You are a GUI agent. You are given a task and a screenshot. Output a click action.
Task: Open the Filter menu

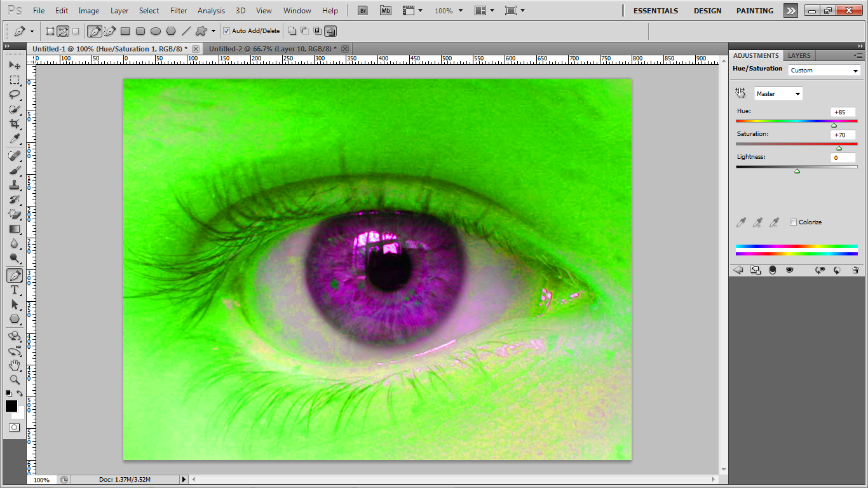[179, 10]
